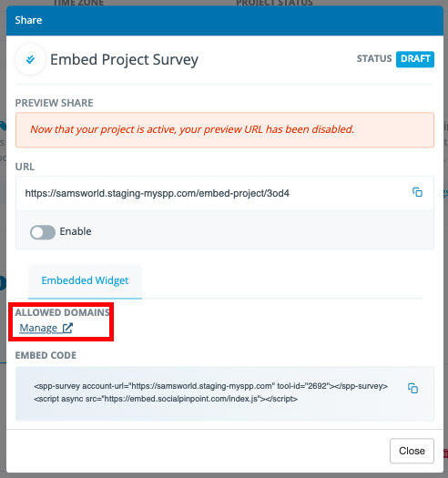Click the samsworld embed-project URL field
The width and height of the screenshot is (448, 478).
click(225, 193)
